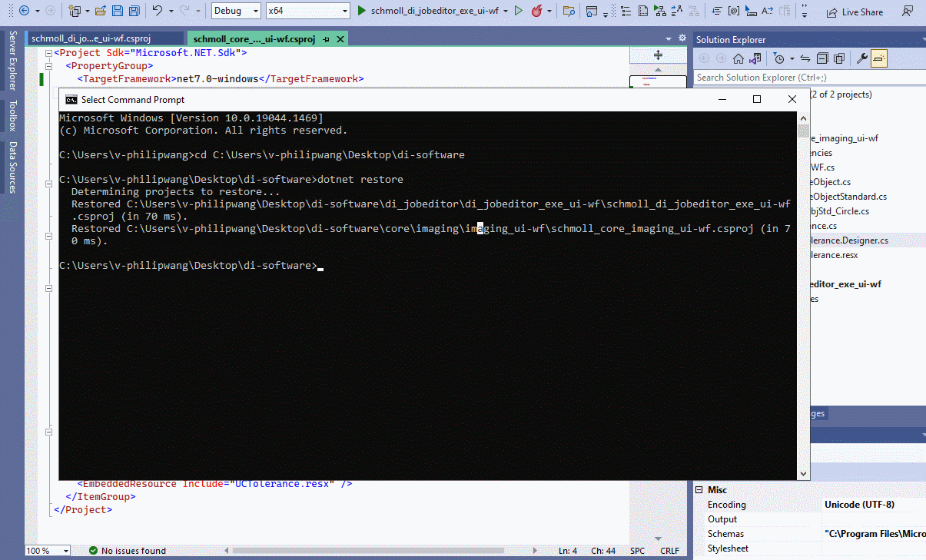
Task: Click No issues found status indicator
Action: point(127,551)
